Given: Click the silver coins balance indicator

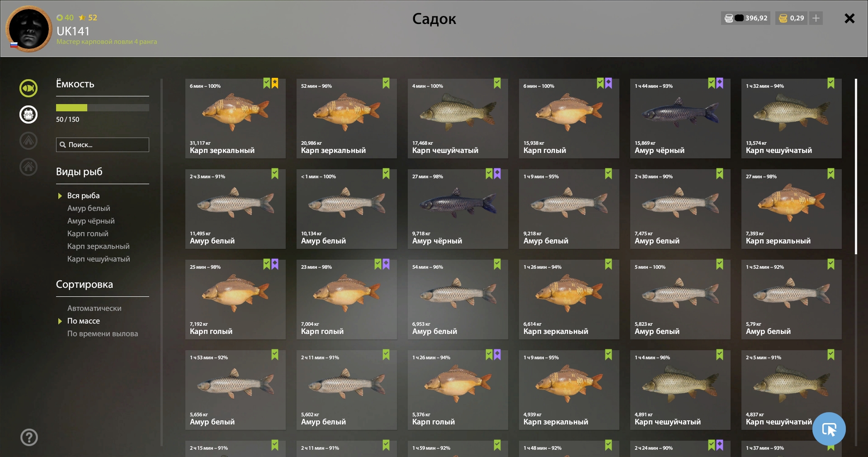Looking at the screenshot, I should (746, 18).
